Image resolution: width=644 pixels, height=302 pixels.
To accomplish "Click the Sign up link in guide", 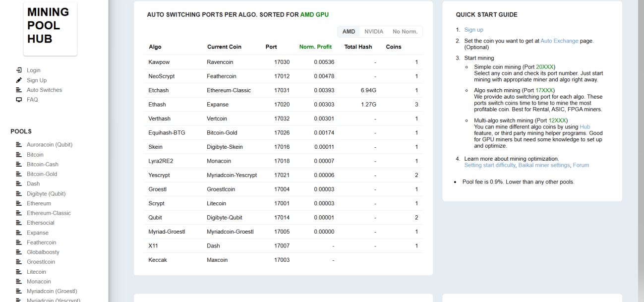I will pyautogui.click(x=473, y=30).
